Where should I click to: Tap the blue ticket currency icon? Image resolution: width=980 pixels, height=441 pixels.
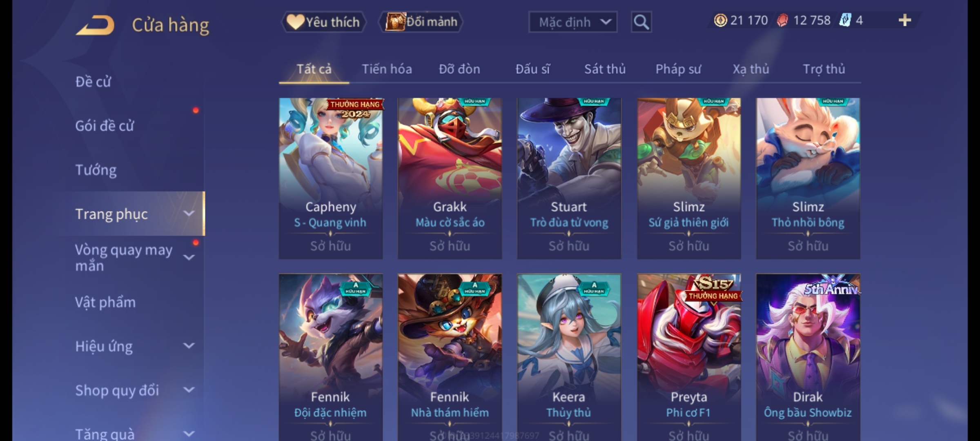[x=845, y=20]
